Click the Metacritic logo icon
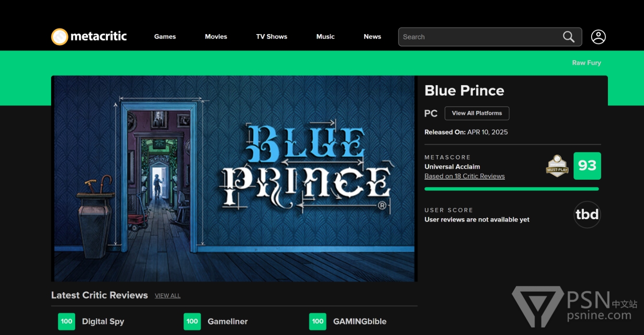This screenshot has width=644, height=335. click(x=60, y=37)
